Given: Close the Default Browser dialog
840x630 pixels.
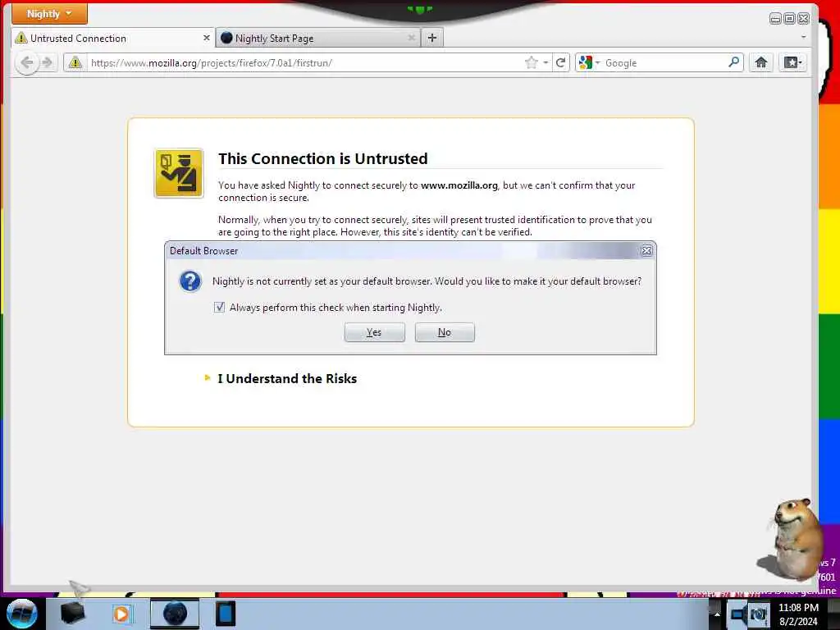Looking at the screenshot, I should tap(646, 251).
